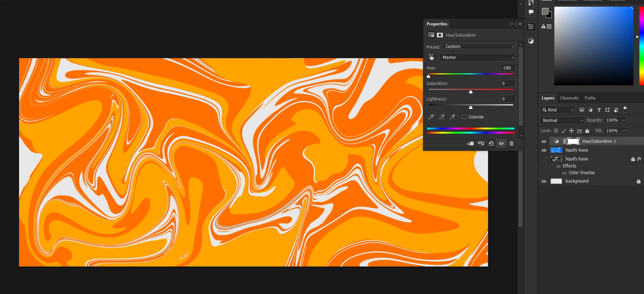Click the layer mask icon in Properties header
The height and width of the screenshot is (294, 644).
(x=440, y=35)
